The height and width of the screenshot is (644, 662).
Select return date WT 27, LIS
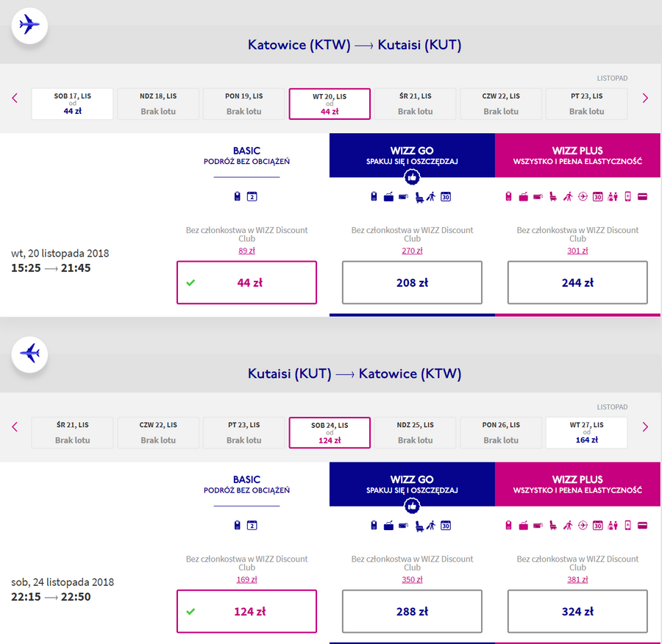click(586, 432)
